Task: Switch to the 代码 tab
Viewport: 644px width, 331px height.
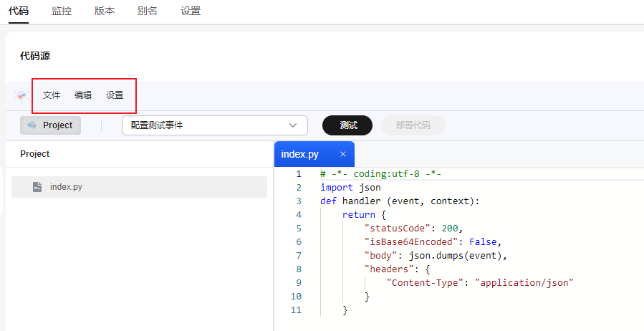Action: pos(19,11)
